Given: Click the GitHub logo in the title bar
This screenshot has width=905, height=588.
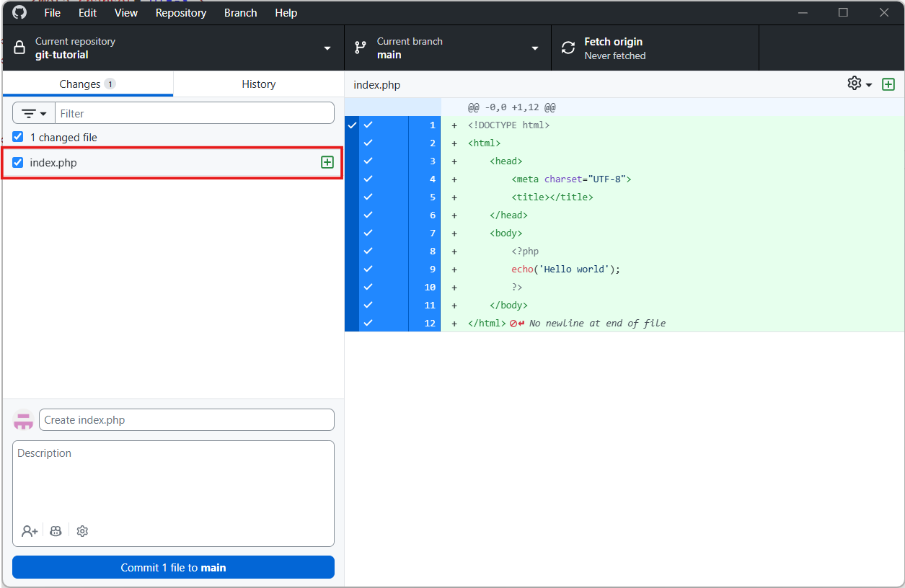Looking at the screenshot, I should [x=19, y=12].
